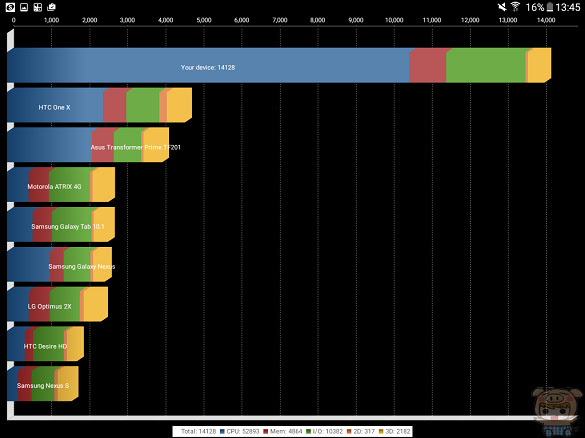Image resolution: width=585 pixels, height=438 pixels.
Task: Click the 3D: 2182 legend value
Action: coord(397,431)
